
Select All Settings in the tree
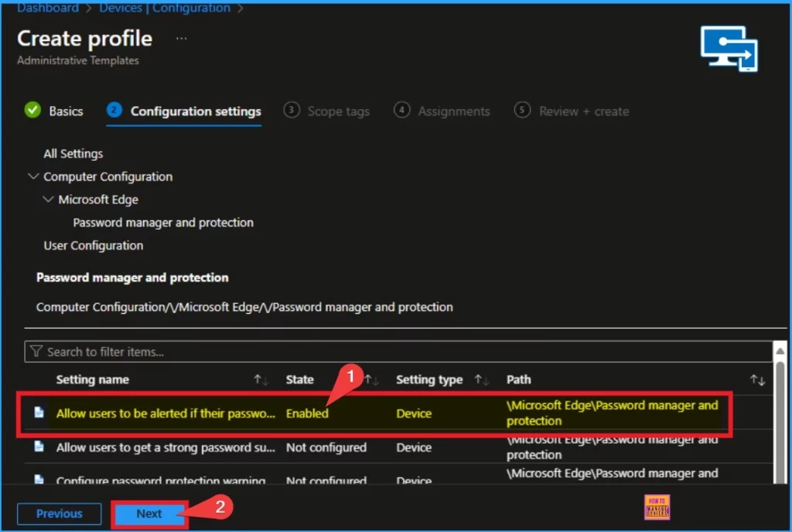point(73,153)
